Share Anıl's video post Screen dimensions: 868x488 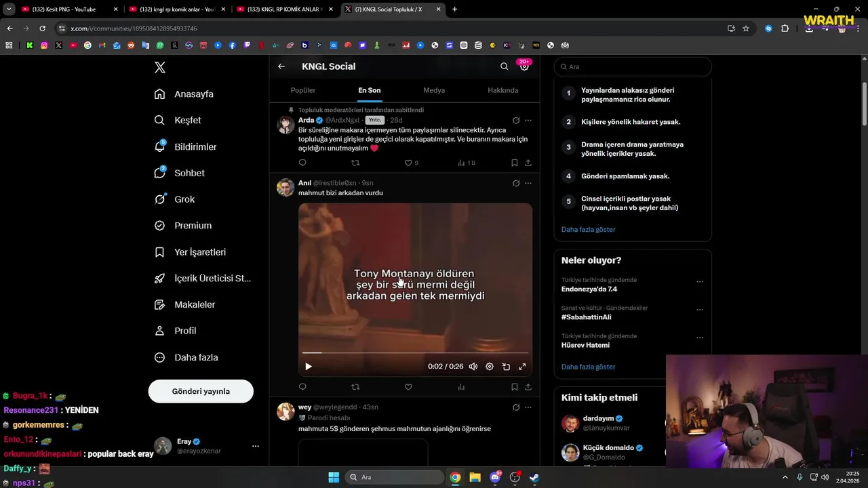point(528,387)
